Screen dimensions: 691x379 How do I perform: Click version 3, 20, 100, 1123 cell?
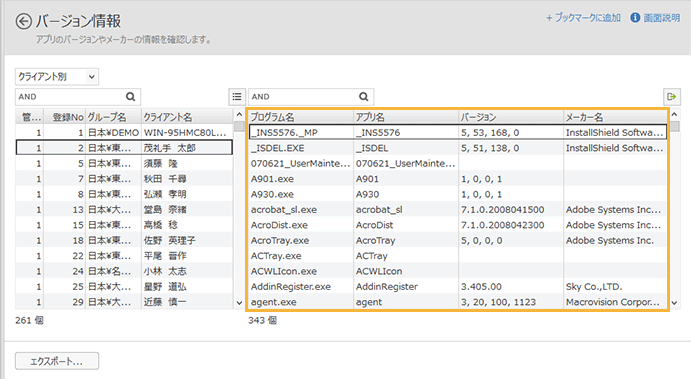(510, 302)
